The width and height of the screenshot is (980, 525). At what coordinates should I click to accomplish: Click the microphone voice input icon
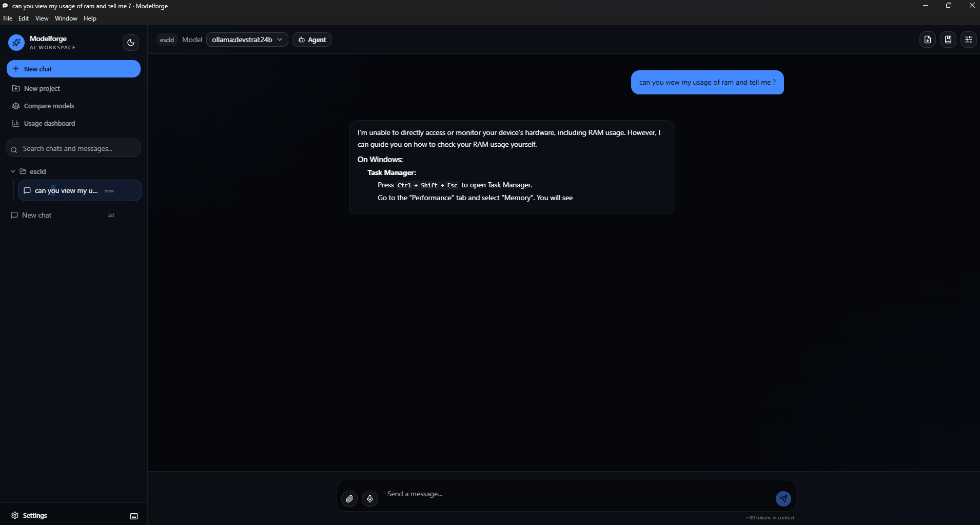click(x=370, y=498)
